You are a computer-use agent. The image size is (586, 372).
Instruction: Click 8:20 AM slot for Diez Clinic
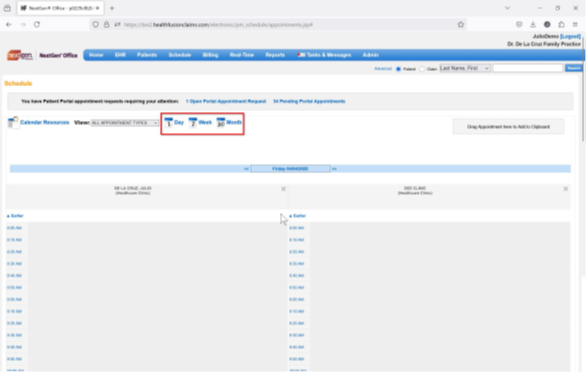440,252
